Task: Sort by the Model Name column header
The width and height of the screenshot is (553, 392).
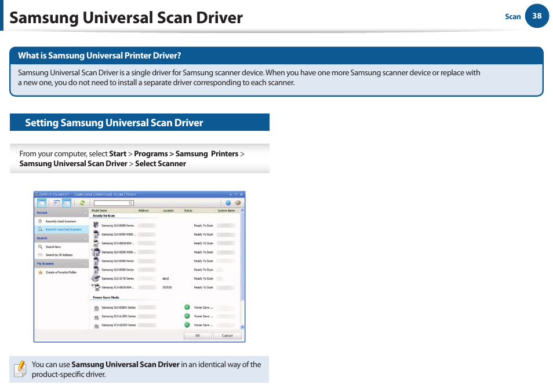Action: click(x=100, y=211)
